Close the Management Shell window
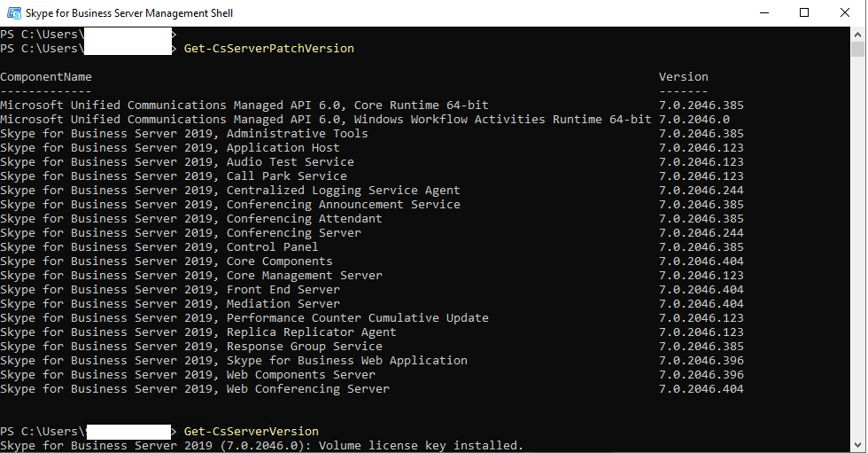This screenshot has width=868, height=453. click(845, 12)
